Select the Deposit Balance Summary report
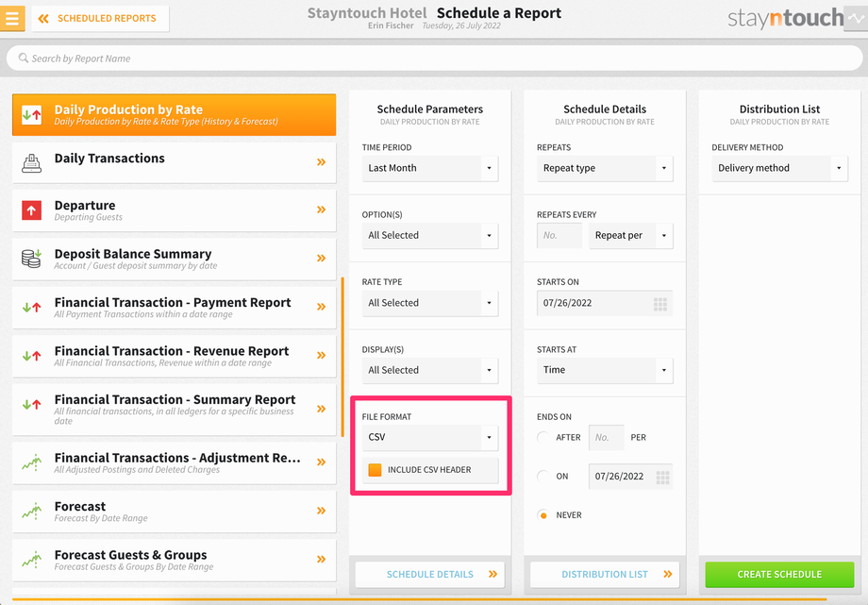 pyautogui.click(x=174, y=259)
